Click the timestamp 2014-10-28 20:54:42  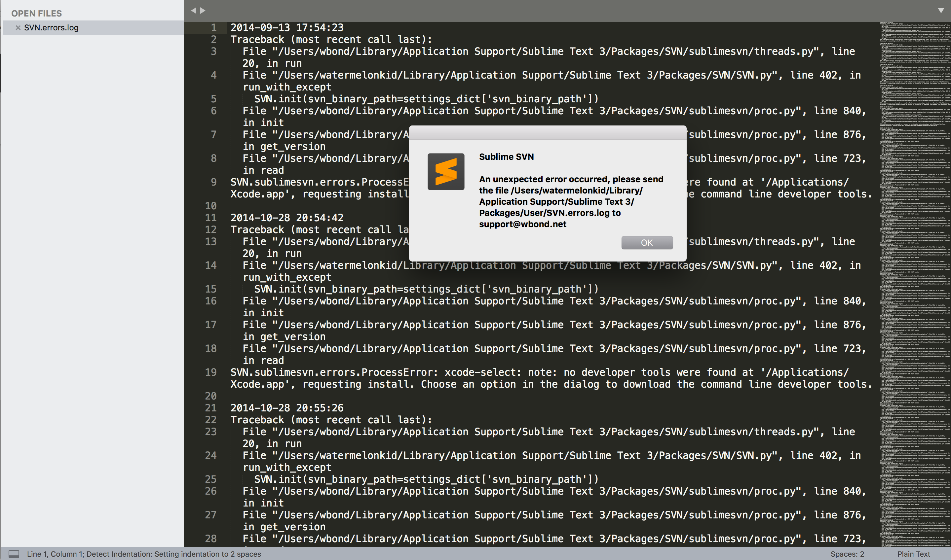(x=287, y=218)
